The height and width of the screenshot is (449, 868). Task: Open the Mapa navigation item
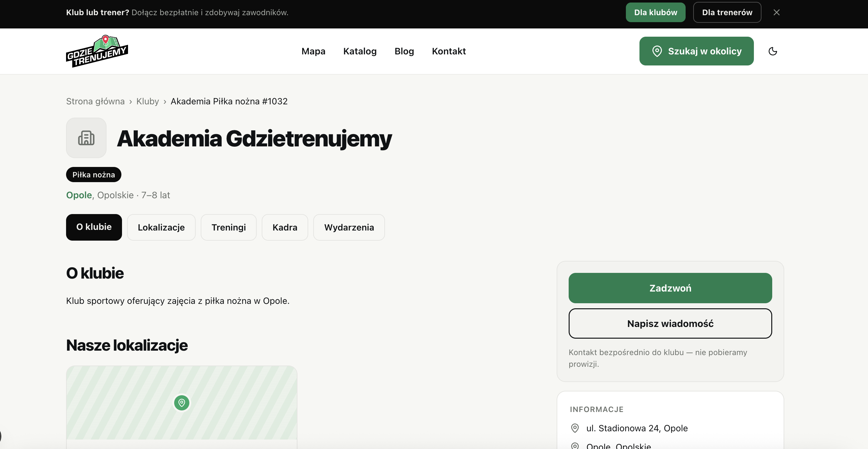[313, 51]
